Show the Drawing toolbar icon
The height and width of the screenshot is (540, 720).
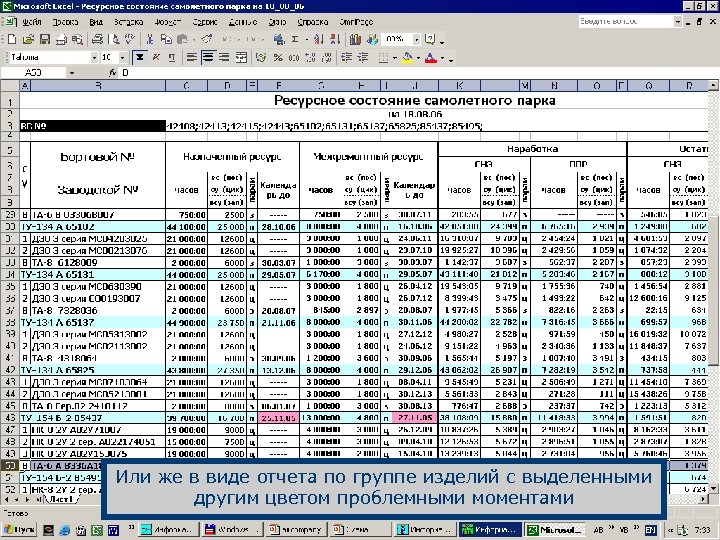pos(371,39)
